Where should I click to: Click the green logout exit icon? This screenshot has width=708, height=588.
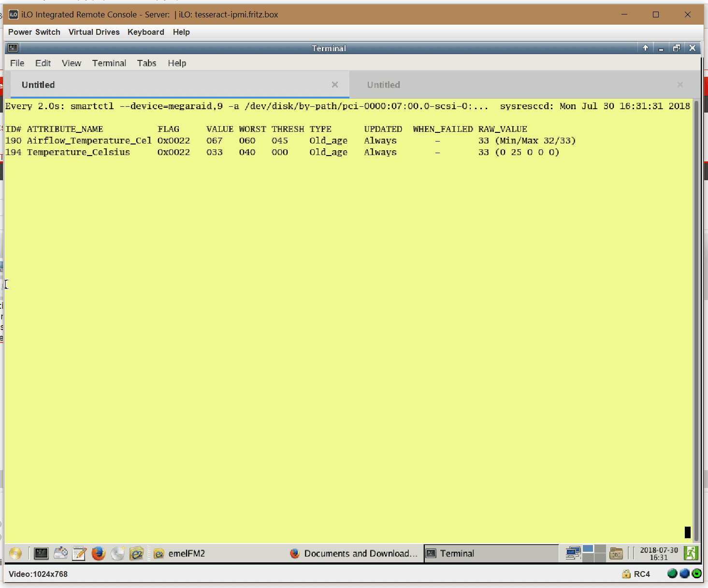coord(691,553)
